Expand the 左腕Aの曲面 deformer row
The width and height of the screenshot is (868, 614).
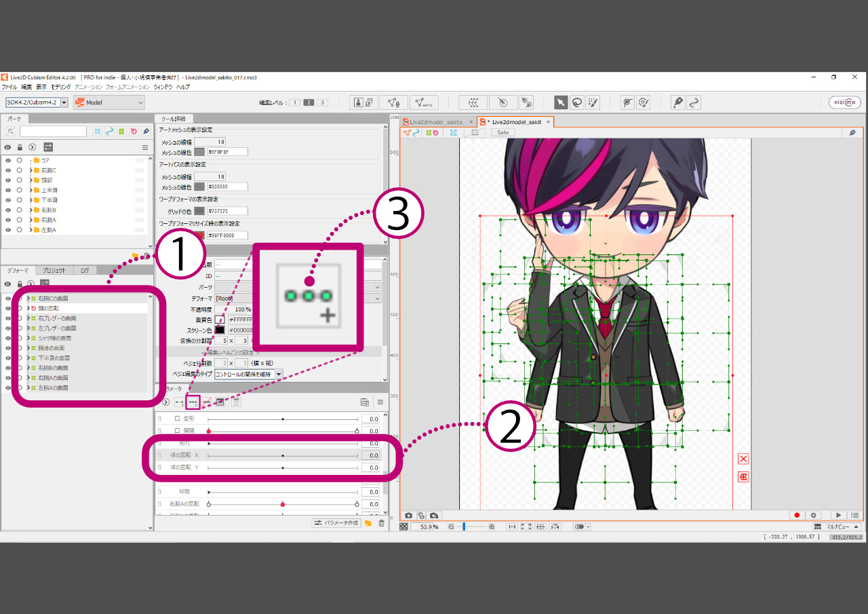pyautogui.click(x=28, y=388)
